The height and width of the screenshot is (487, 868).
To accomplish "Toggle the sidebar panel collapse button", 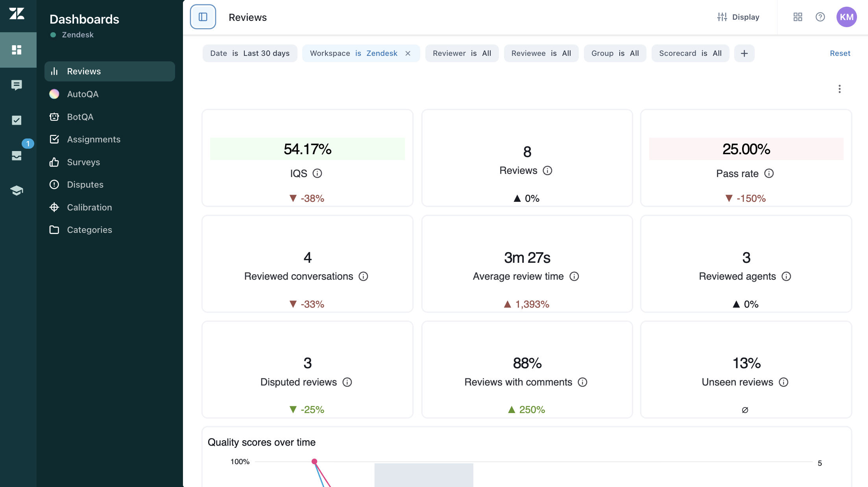I will pos(203,17).
